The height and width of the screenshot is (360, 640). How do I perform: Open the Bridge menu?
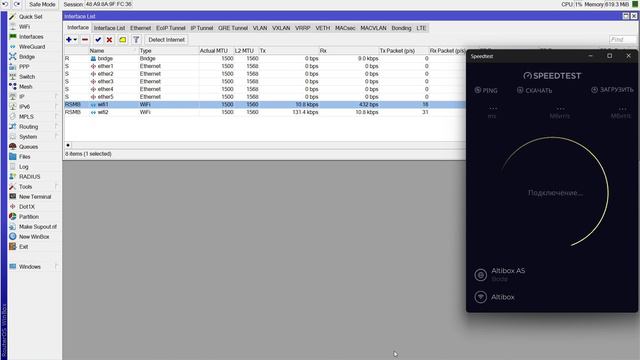coord(27,57)
